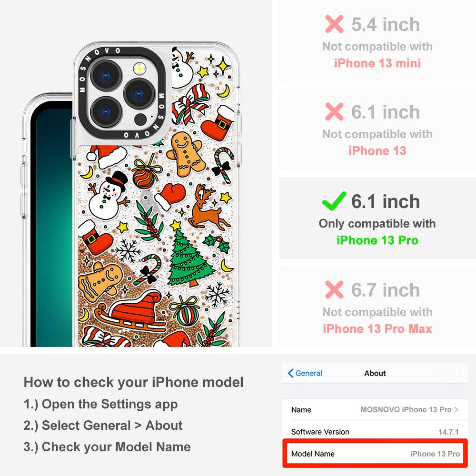Click the top-left camera lens

[x=106, y=76]
